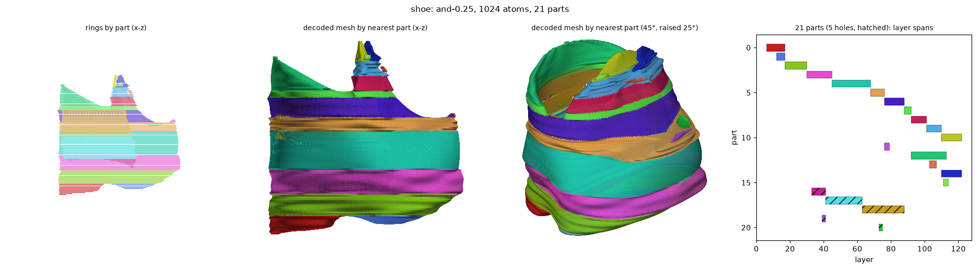Viewport: 980px width, 272px height.
Task: Click the figure title 'shoe: and-0.25, 1024 atoms, 21 parts'
Action: tap(490, 9)
